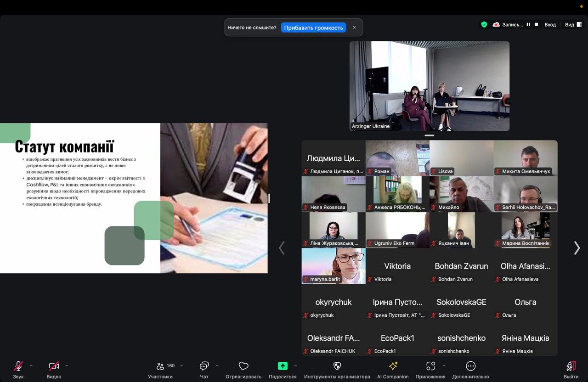The image size is (588, 382).
Task: Open the Apps icon
Action: pyautogui.click(x=430, y=366)
